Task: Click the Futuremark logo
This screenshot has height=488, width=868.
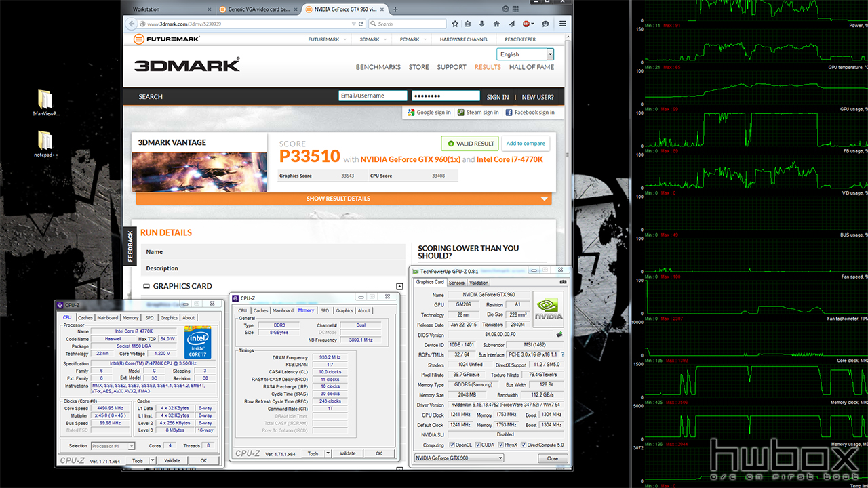Action: (167, 39)
